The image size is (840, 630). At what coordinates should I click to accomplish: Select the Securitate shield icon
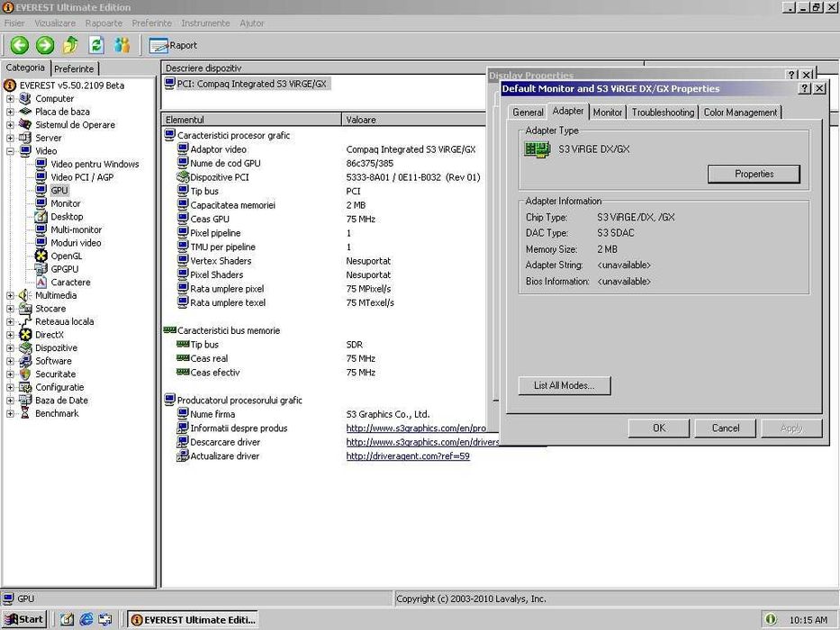25,373
